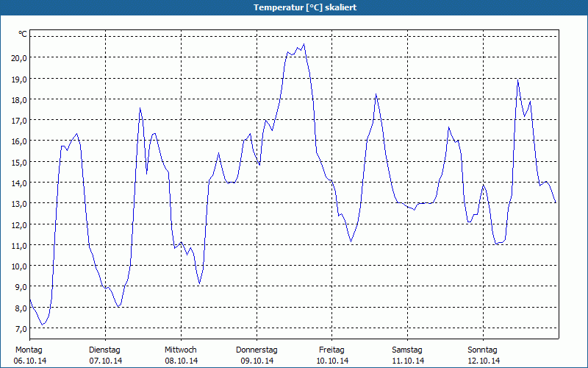588x368 pixels.
Task: Click the Donnerstag day label
Action: 257,350
